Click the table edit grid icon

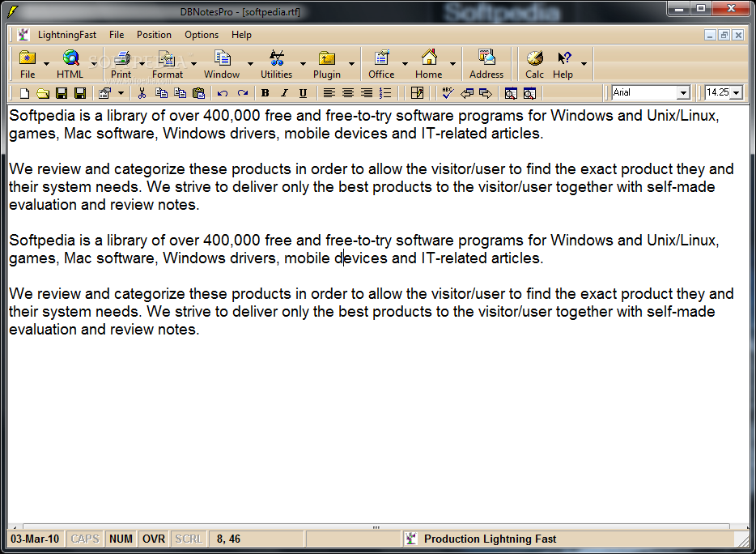tap(418, 93)
